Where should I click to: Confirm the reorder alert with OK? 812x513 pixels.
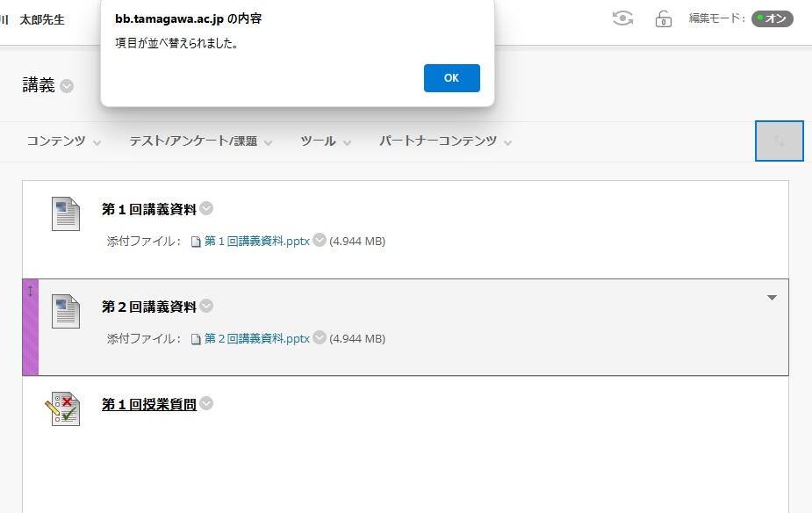(x=451, y=77)
